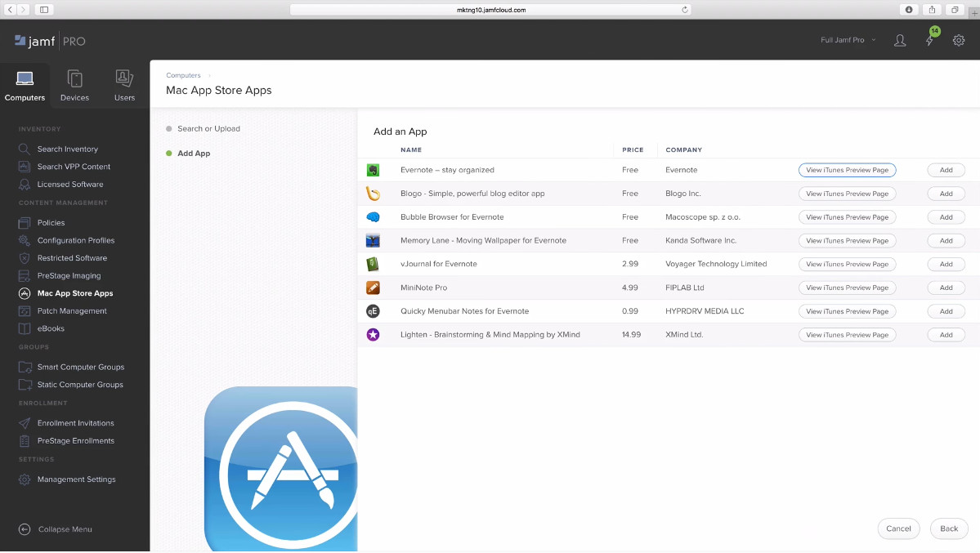This screenshot has width=980, height=553.
Task: Click the Computers breadcrumb link
Action: (182, 74)
